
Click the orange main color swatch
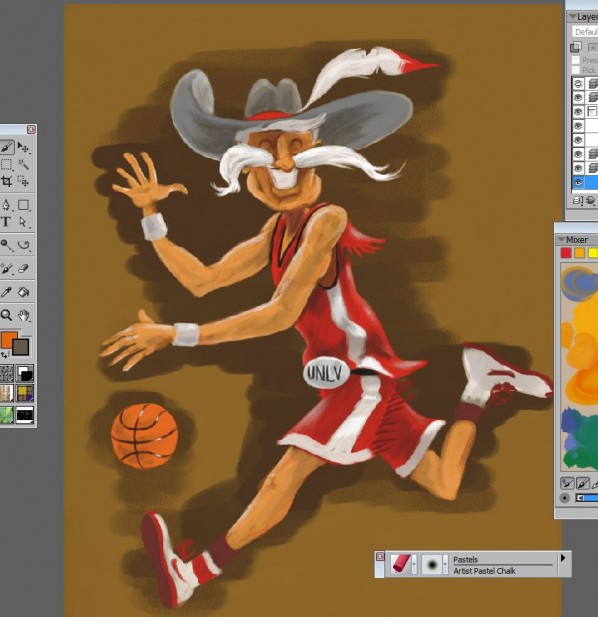point(8,340)
